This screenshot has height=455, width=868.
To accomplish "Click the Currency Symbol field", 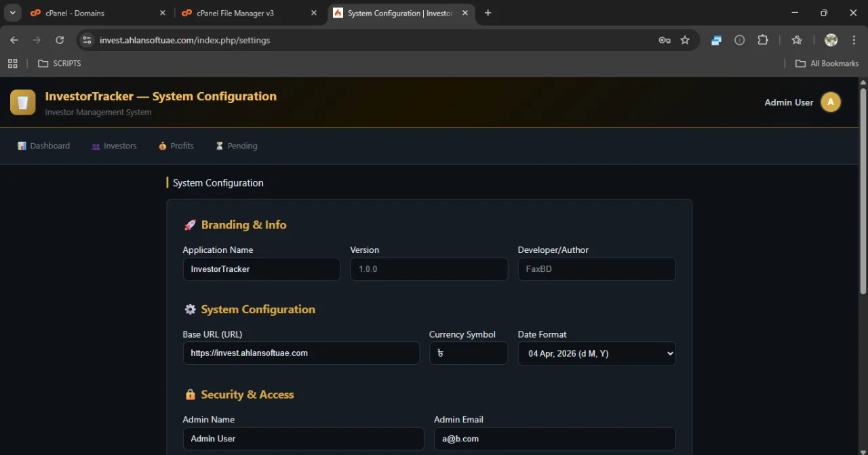I will (x=469, y=353).
